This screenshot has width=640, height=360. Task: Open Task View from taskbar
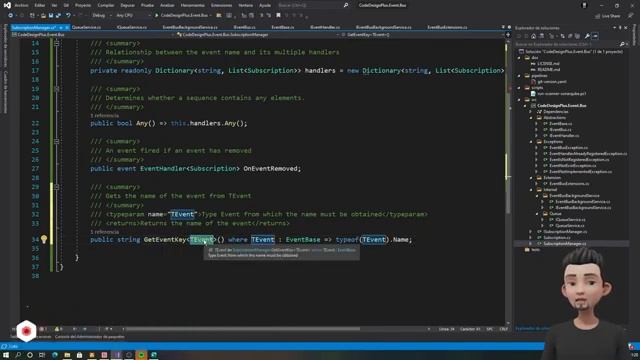(42, 355)
